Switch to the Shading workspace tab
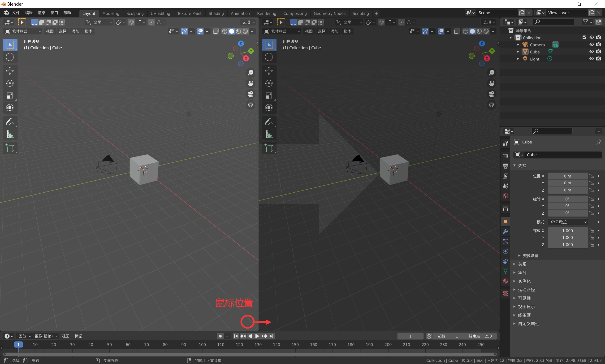The image size is (605, 364). click(x=216, y=13)
